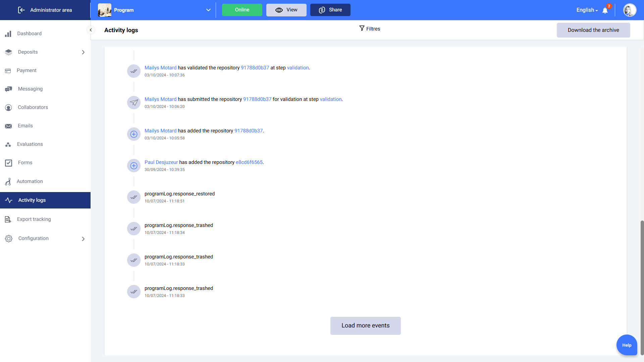Click the plus icon for Paul Desjuzeur entry
This screenshot has width=644, height=362.
coord(134,166)
